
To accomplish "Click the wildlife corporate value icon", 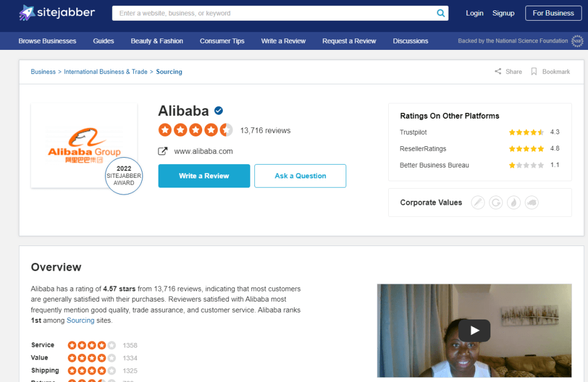I will click(x=531, y=202).
